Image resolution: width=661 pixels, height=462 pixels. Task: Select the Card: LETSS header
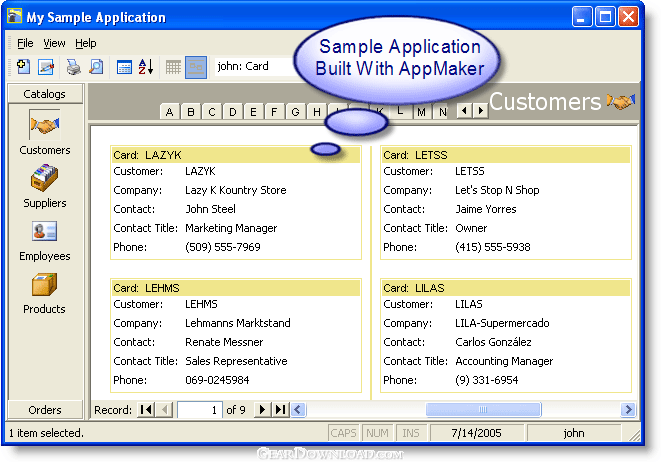[506, 155]
